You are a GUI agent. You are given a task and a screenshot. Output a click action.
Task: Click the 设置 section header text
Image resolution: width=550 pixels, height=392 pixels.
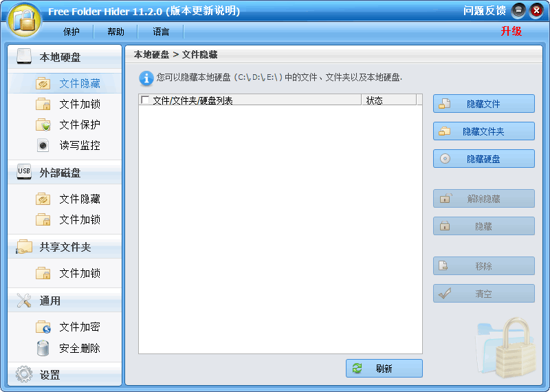pos(49,375)
